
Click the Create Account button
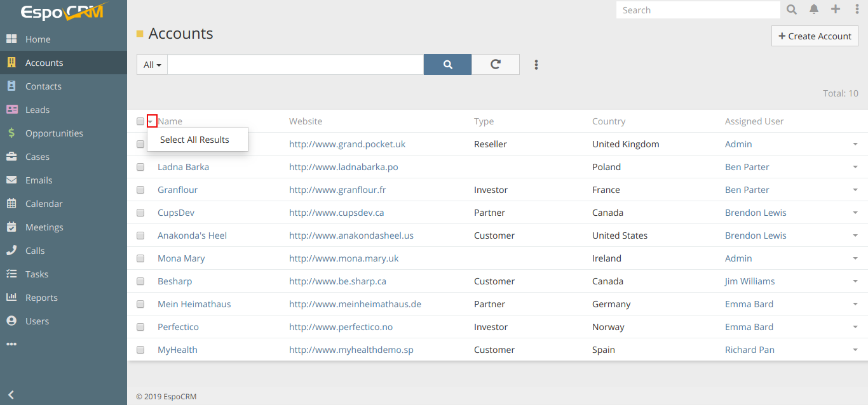[815, 36]
